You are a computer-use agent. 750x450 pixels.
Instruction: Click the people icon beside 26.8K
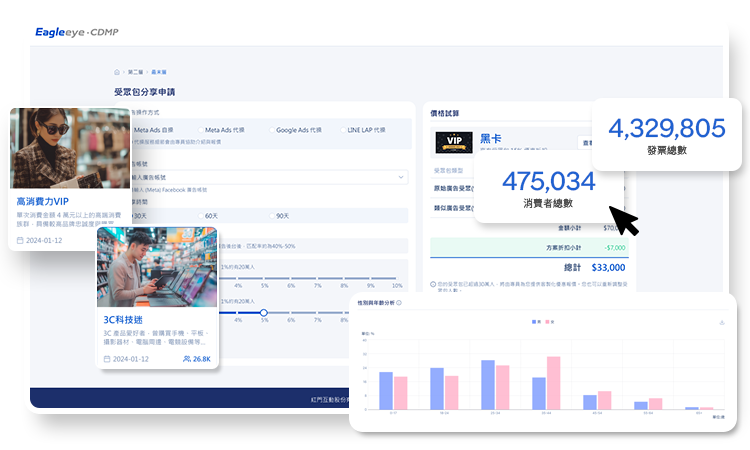pyautogui.click(x=187, y=359)
